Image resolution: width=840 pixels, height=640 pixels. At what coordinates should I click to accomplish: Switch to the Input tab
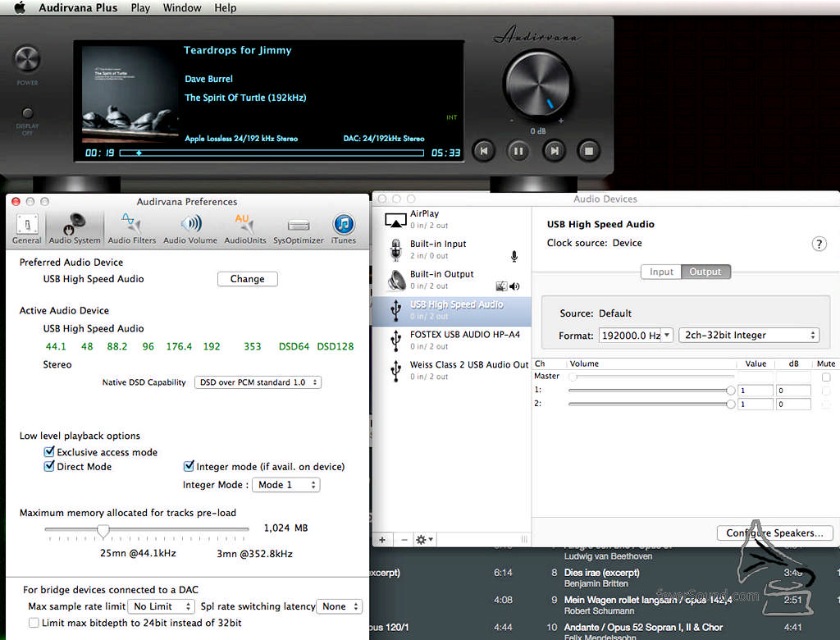pos(661,272)
